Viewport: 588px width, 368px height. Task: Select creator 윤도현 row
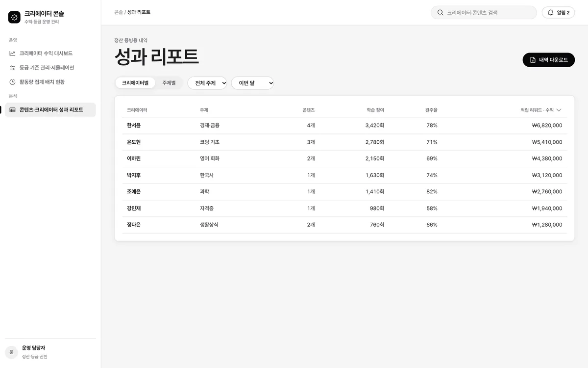[x=344, y=142]
